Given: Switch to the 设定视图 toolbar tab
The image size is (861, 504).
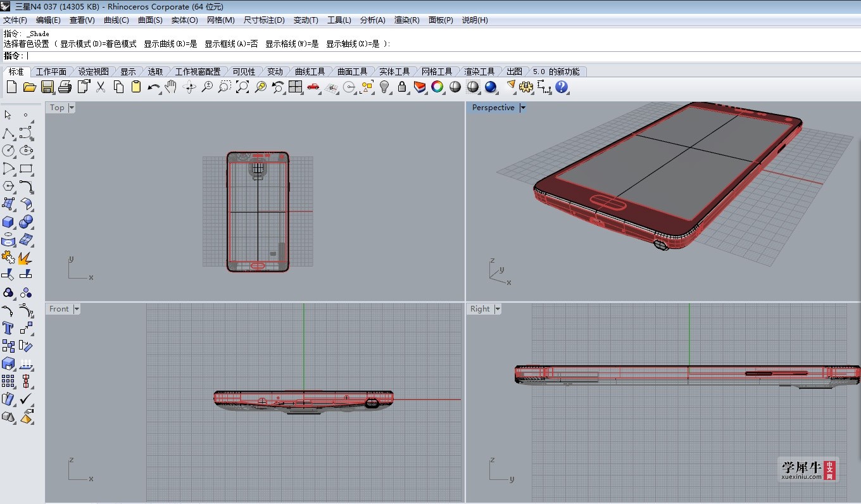Looking at the screenshot, I should (x=94, y=72).
